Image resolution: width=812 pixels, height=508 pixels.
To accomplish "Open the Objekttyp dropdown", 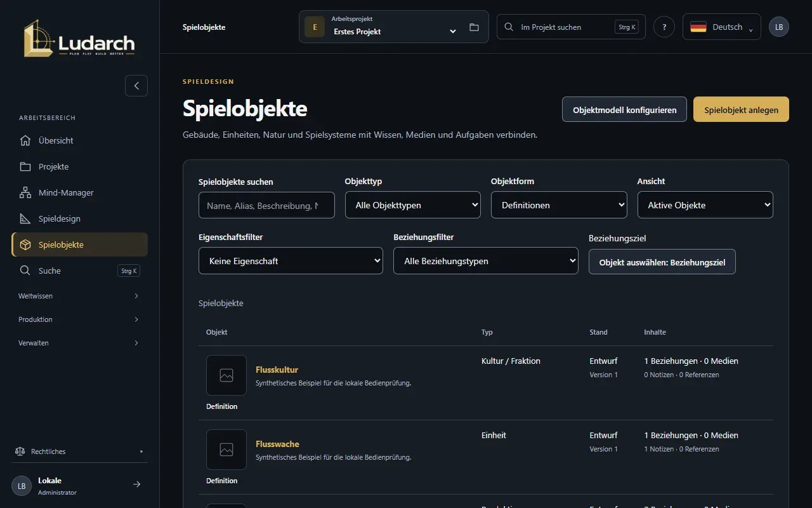I will coord(413,205).
